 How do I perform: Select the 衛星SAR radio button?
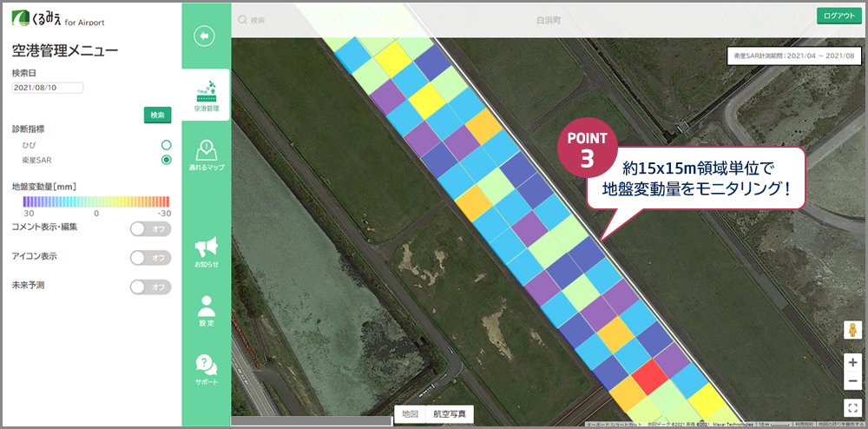pyautogui.click(x=166, y=160)
